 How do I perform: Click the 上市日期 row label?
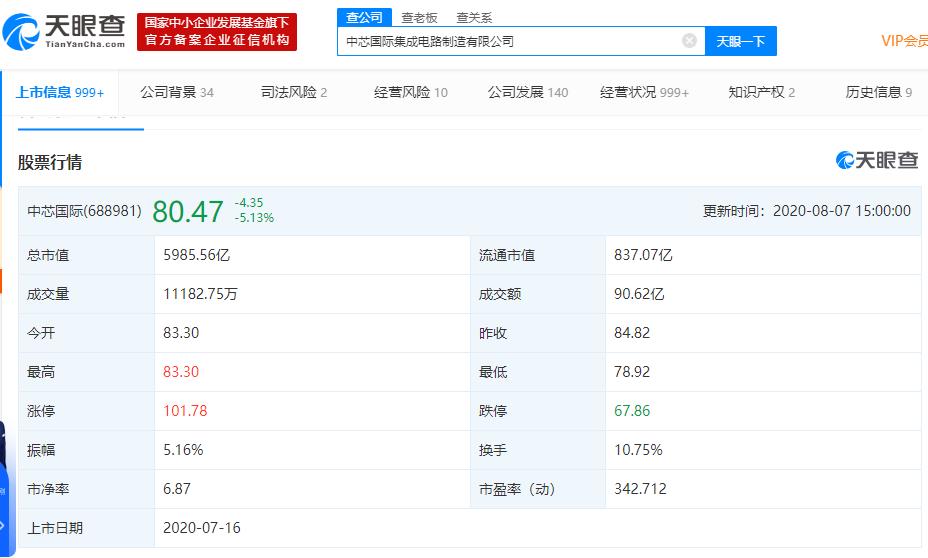pyautogui.click(x=54, y=528)
